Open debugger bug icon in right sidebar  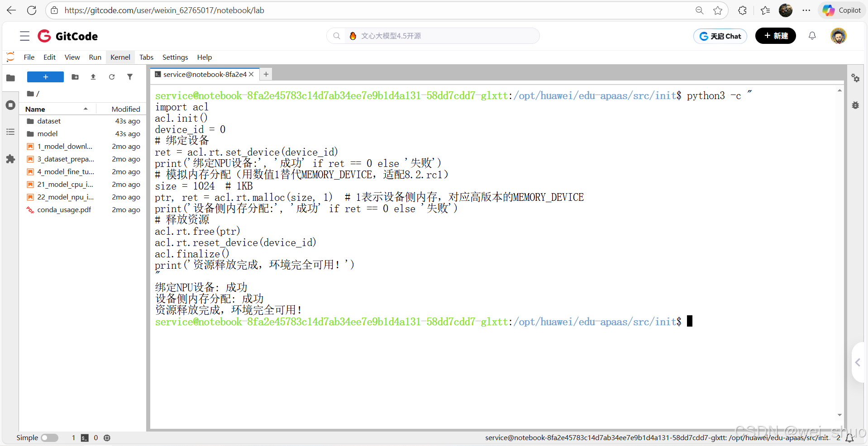pyautogui.click(x=855, y=105)
